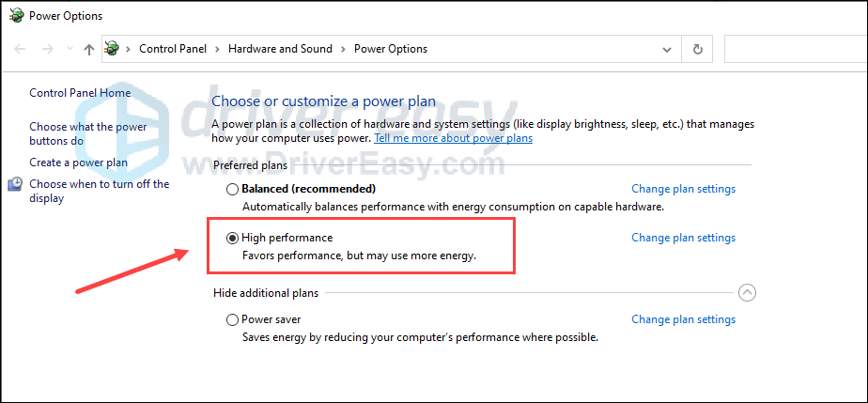Refresh the Power Options page
This screenshot has width=868, height=403.
pyautogui.click(x=697, y=49)
